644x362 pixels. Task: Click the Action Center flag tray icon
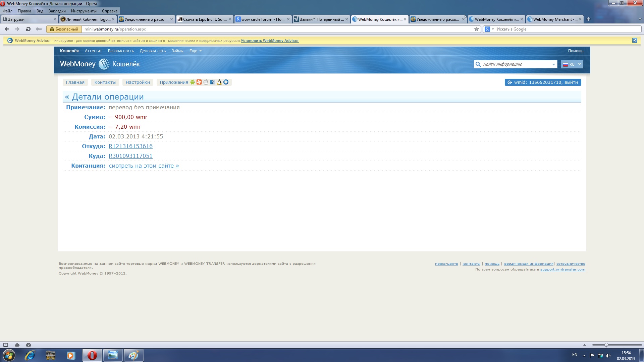(592, 356)
